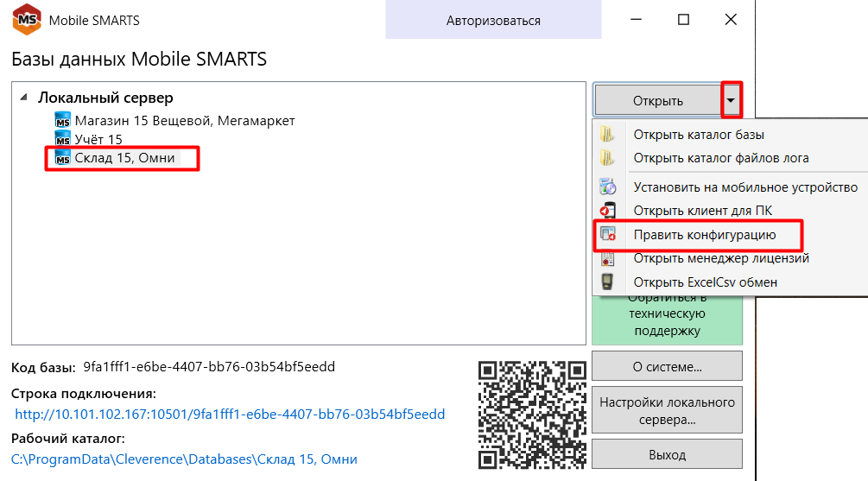Image resolution: width=868 pixels, height=481 pixels.
Task: Click the Открыть button
Action: coord(657,101)
